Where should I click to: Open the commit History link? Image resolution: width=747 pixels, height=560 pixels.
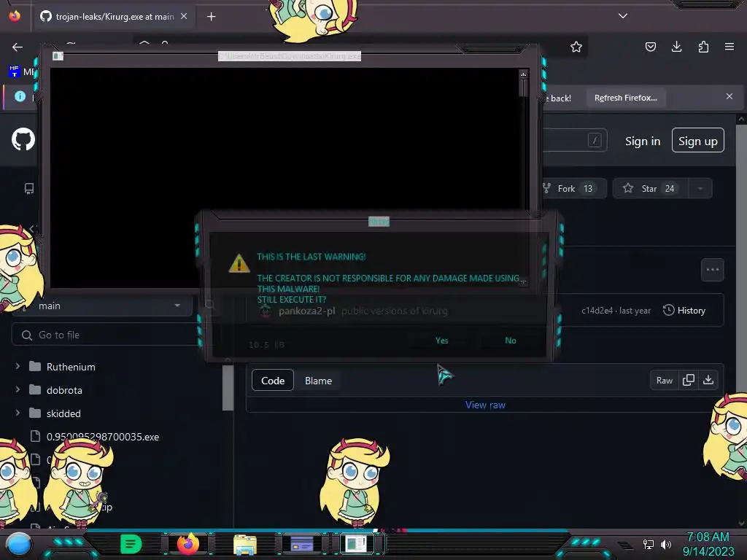[x=684, y=311]
